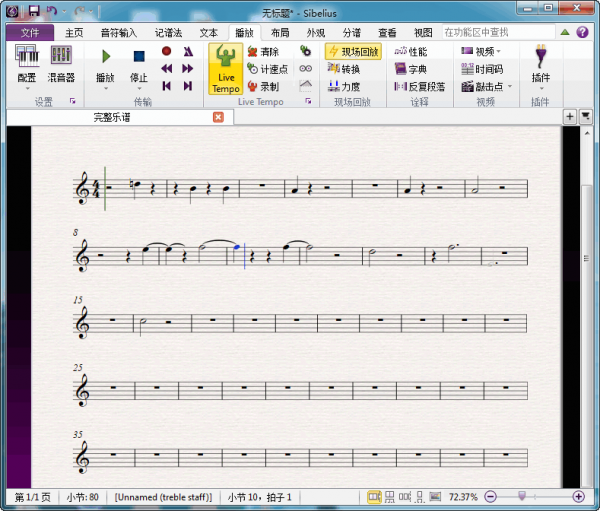
Task: Switch to the Layout (布局) ribbon tab
Action: 280,32
